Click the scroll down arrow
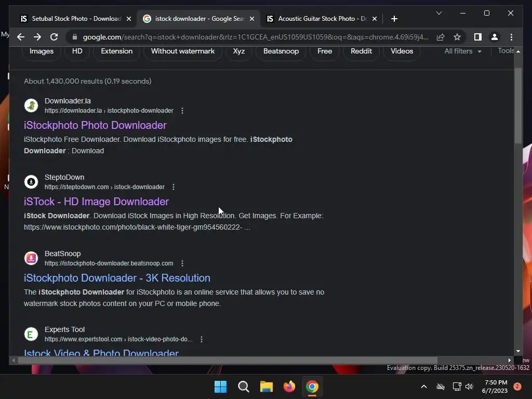Viewport: 532px width, 399px height. coord(518,351)
